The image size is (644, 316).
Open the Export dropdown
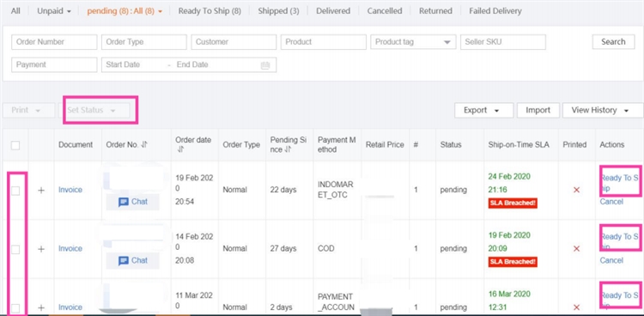pyautogui.click(x=483, y=111)
